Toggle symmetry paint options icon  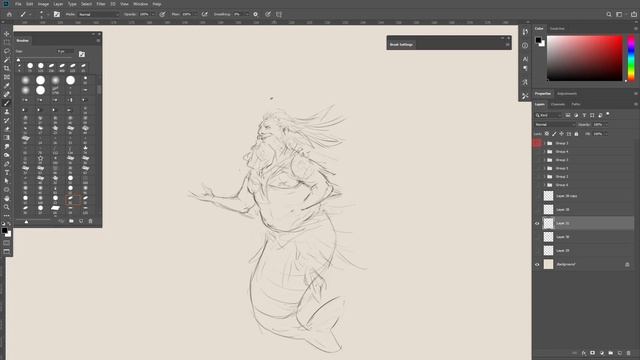(x=279, y=14)
